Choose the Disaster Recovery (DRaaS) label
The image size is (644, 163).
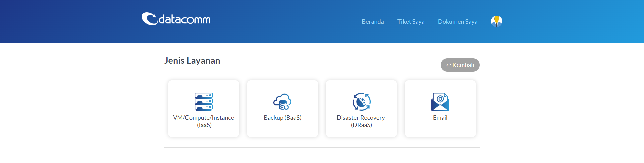[361, 121]
